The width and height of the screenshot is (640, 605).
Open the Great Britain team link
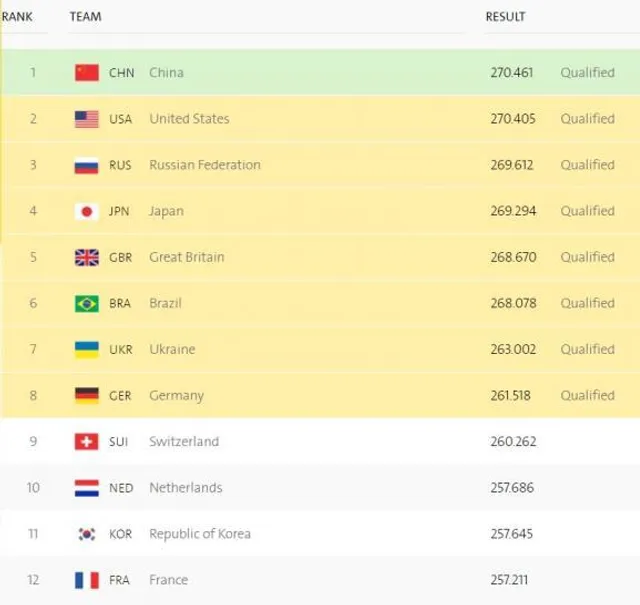point(186,257)
